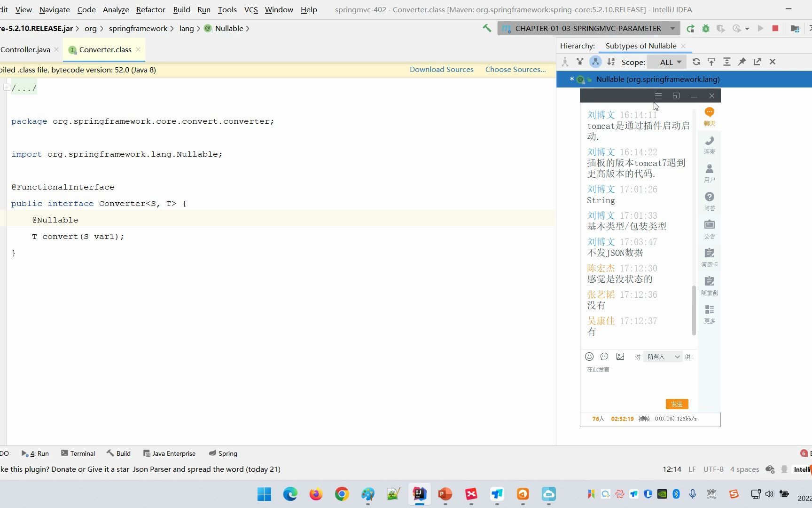
Task: Click the Class Hierarchy icon
Action: point(565,62)
